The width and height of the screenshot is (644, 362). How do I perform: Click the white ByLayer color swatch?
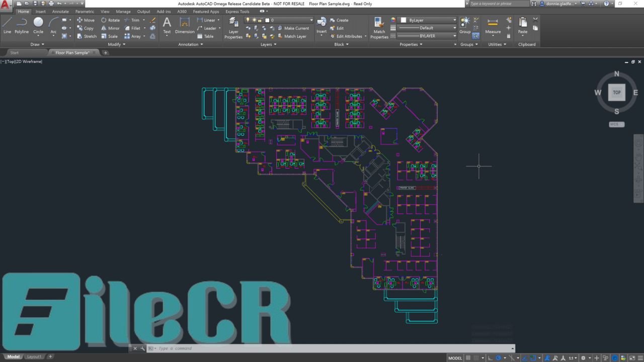point(404,20)
